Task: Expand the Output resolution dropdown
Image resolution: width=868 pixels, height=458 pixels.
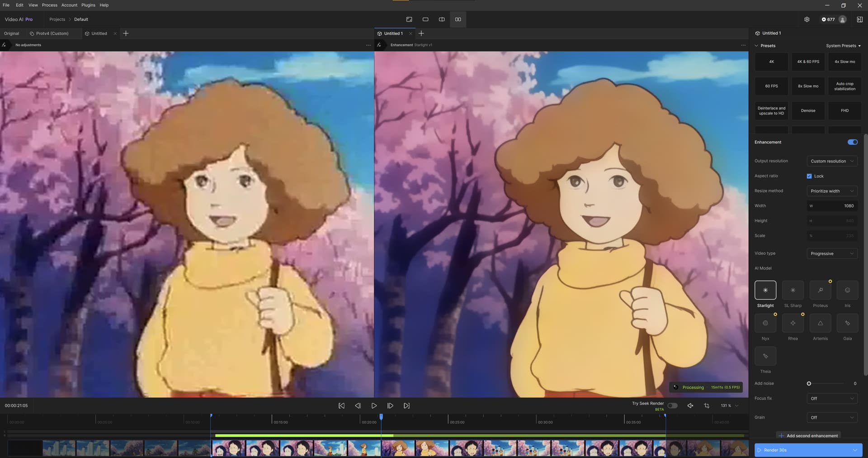Action: pos(832,161)
